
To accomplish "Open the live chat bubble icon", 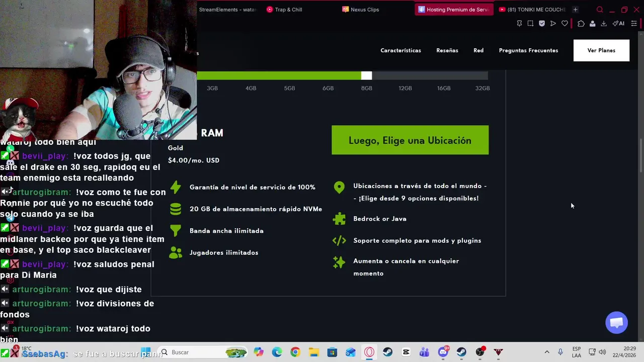I will pyautogui.click(x=616, y=322).
